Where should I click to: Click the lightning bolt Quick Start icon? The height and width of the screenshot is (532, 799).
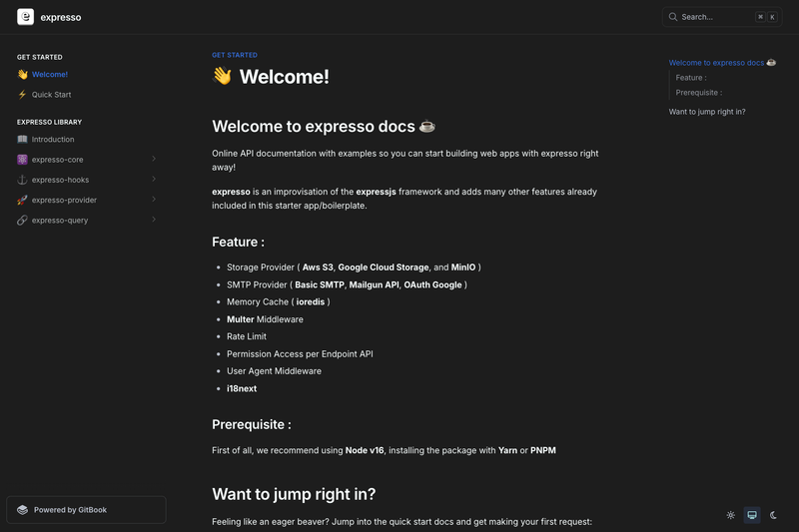[22, 95]
